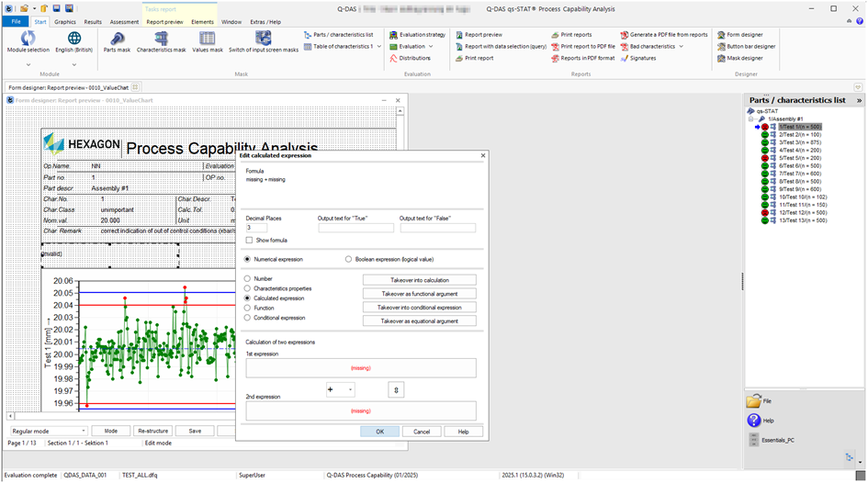This screenshot has width=868, height=483.
Task: Open Reports in PDF format
Action: [x=583, y=58]
